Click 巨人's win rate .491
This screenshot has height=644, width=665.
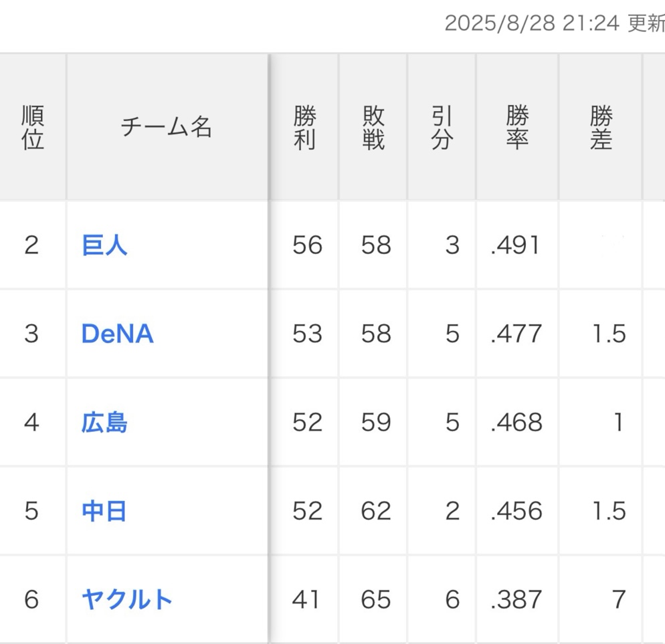514,245
